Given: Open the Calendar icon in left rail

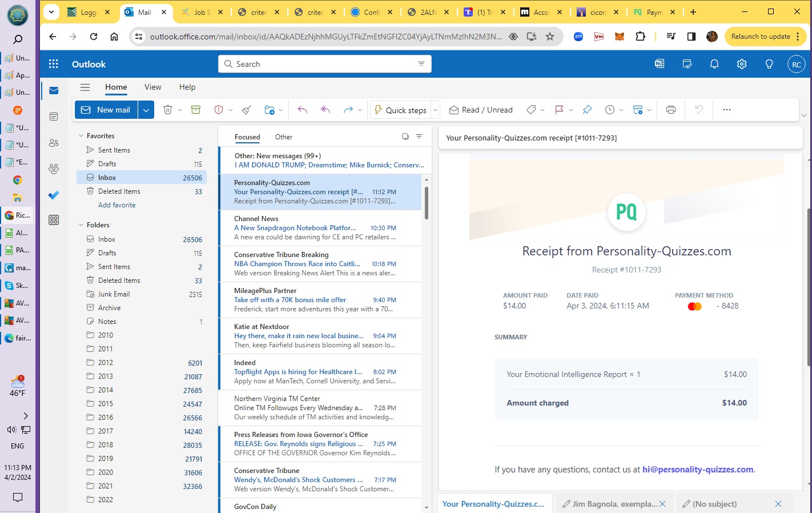Looking at the screenshot, I should coord(54,117).
